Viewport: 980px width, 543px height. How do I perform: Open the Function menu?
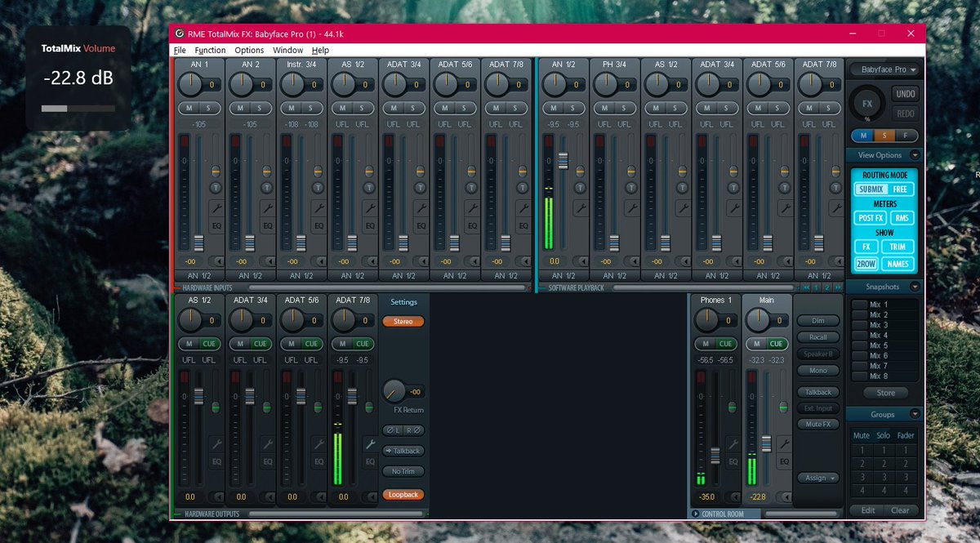(x=210, y=50)
